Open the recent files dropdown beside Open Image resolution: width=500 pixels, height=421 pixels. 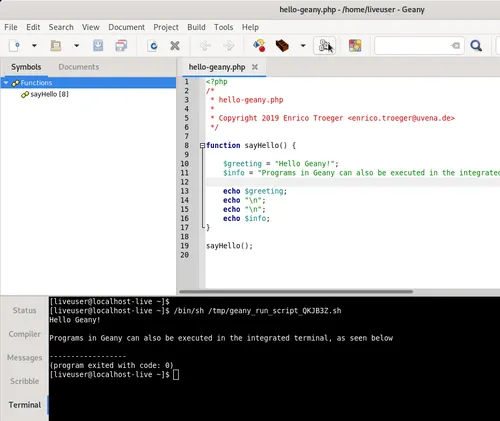77,45
